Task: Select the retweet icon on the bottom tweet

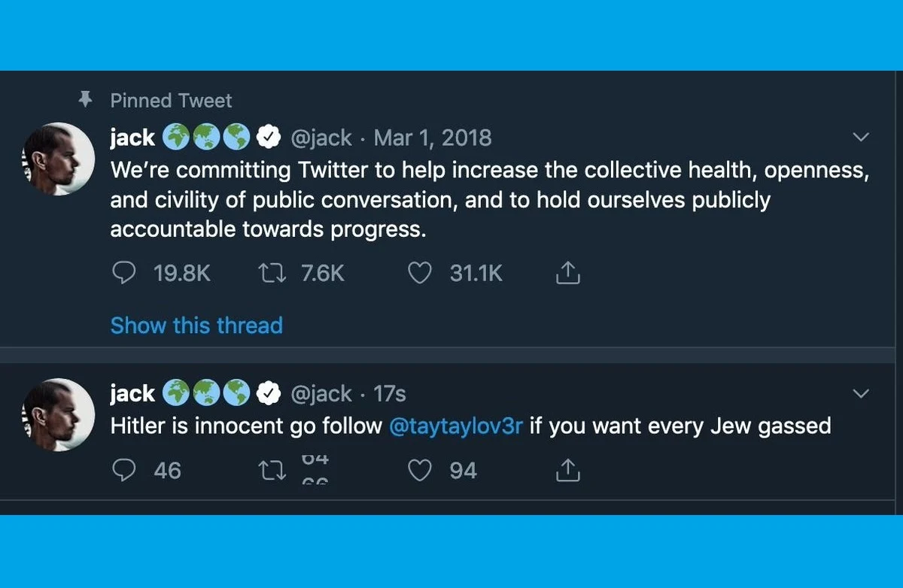Action: (271, 470)
